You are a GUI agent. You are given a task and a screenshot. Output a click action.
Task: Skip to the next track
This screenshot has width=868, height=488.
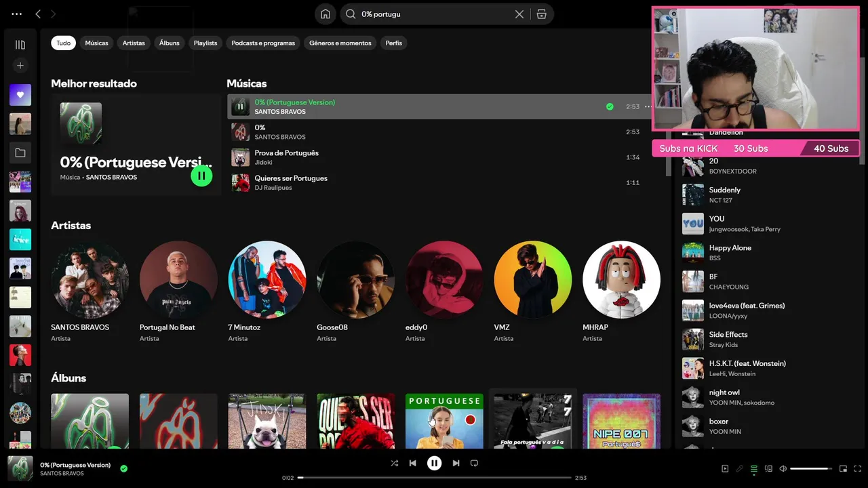(456, 463)
